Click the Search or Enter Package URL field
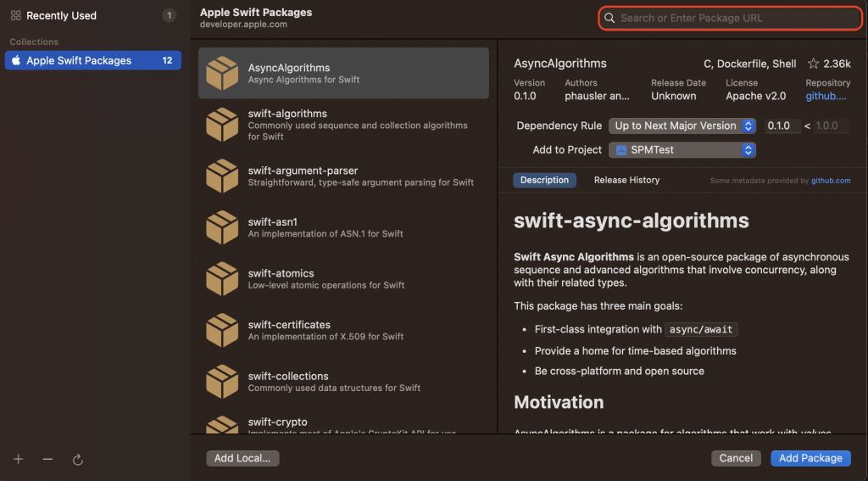868x481 pixels. pos(730,19)
